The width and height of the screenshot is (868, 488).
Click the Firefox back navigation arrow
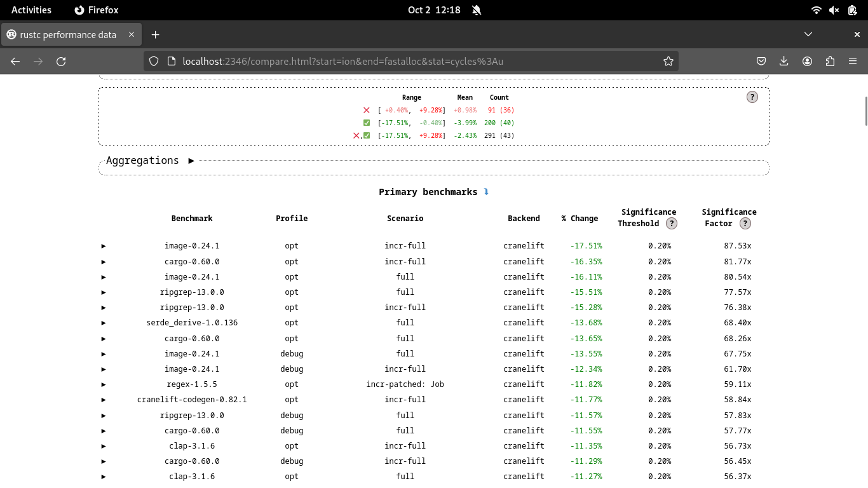(15, 61)
